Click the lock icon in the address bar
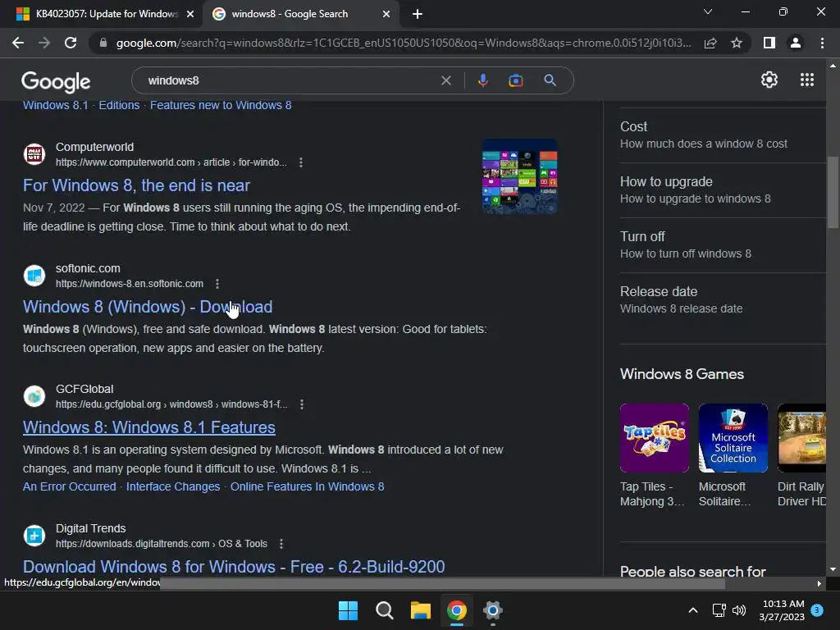840x630 pixels. click(103, 43)
